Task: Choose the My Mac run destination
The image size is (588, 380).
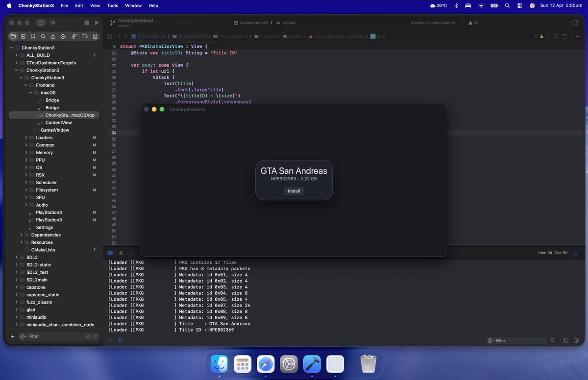Action: [286, 23]
